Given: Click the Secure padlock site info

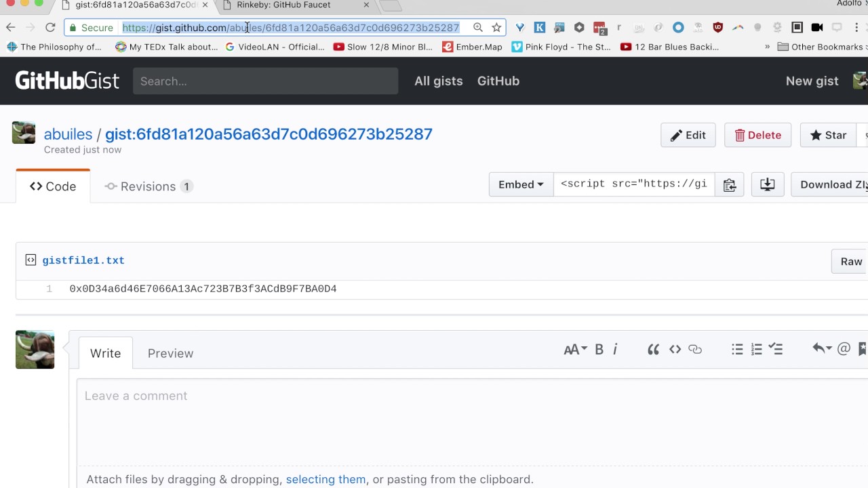Looking at the screenshot, I should click(91, 28).
